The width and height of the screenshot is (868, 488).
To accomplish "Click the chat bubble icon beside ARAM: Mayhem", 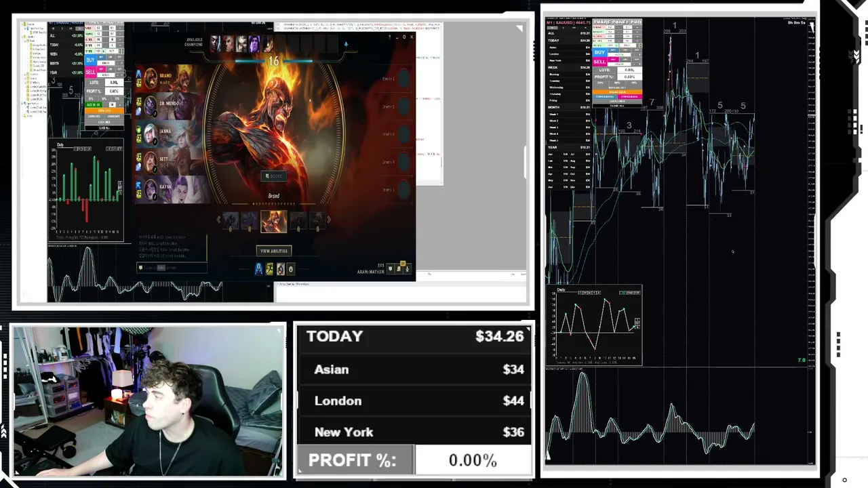I will coord(390,269).
